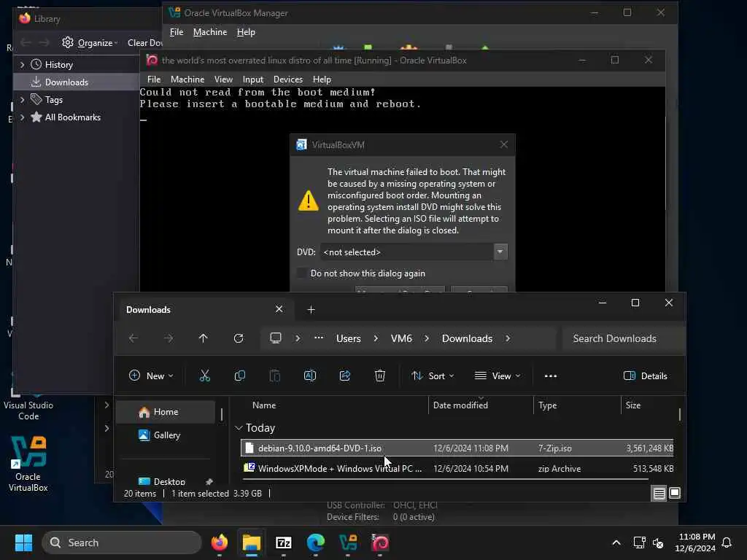Toggle the Details pane button
This screenshot has width=747, height=560.
pos(645,376)
